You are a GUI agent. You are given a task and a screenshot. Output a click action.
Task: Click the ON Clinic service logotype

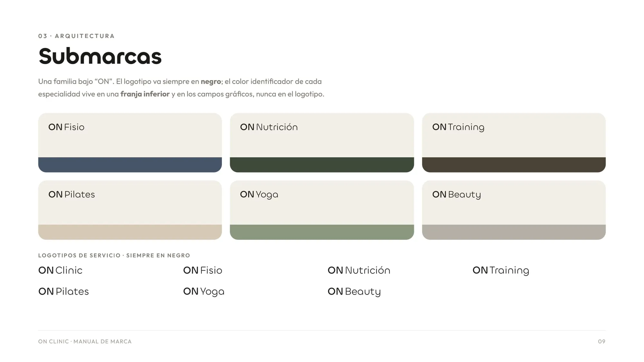tap(60, 270)
